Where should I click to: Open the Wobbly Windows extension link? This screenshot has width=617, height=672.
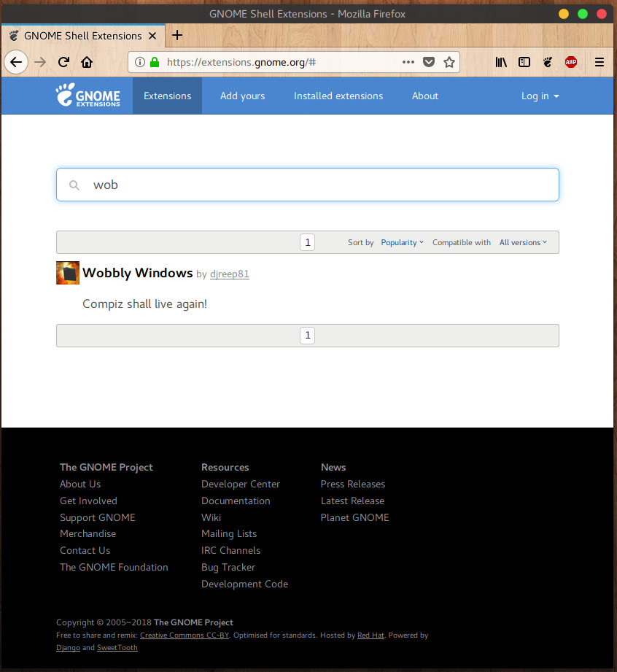tap(138, 273)
